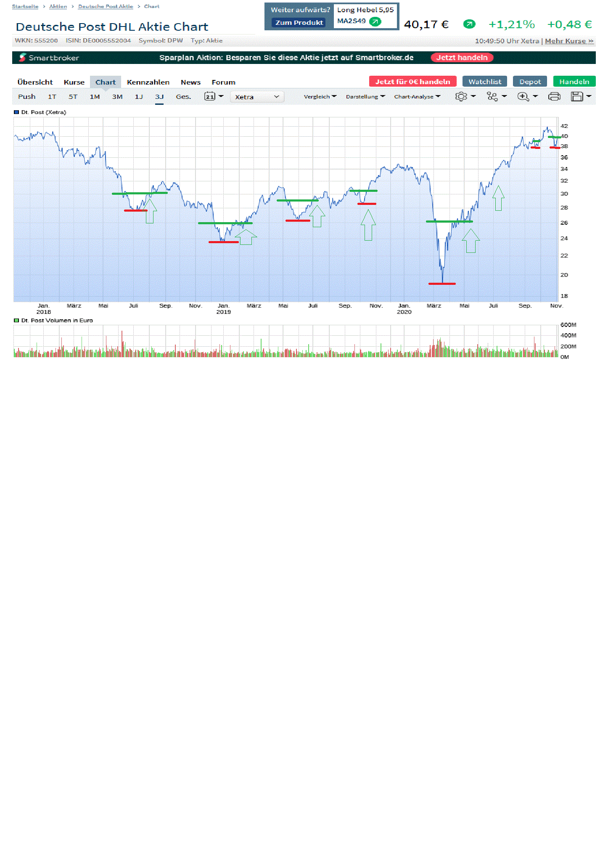Select the Ges. time range

pos(183,96)
